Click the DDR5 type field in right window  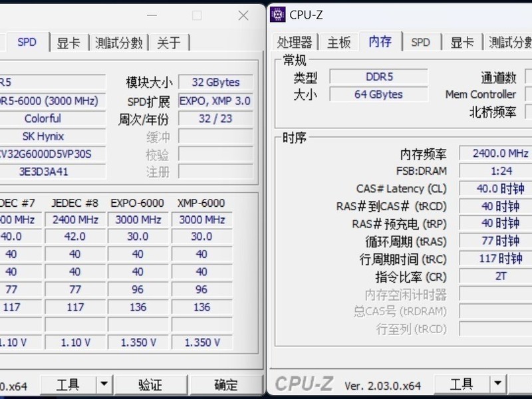pos(379,76)
